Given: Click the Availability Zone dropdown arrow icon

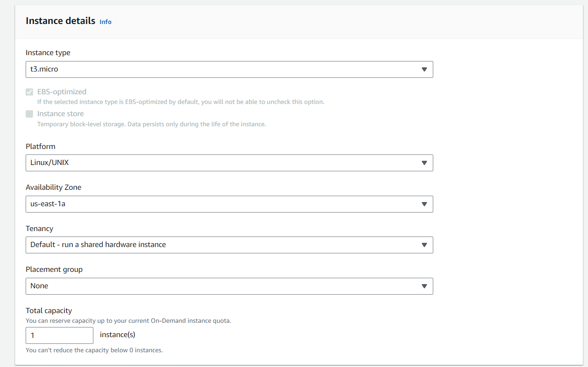Looking at the screenshot, I should point(424,204).
